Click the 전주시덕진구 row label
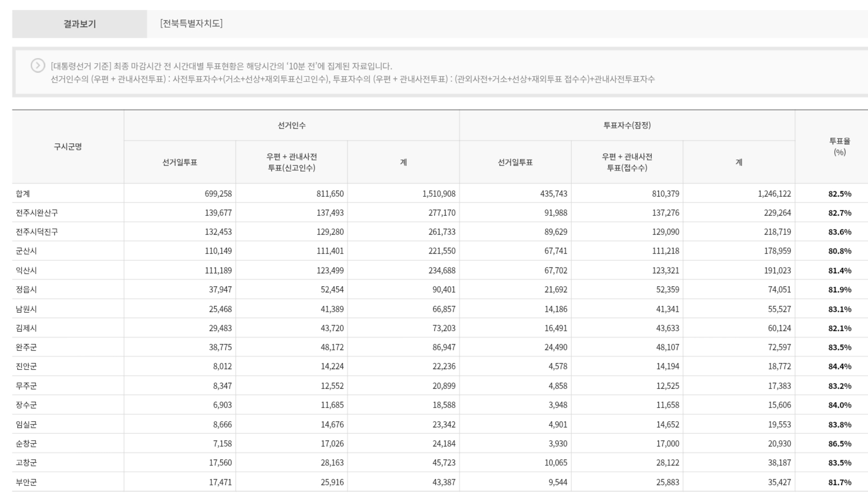Viewport: 868px width, 502px height. click(37, 232)
